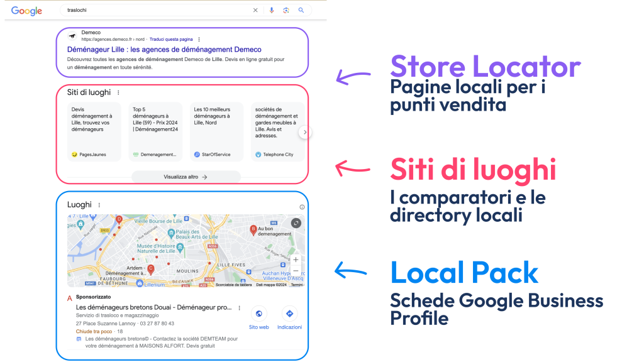Start voice search with the microphone icon
The width and height of the screenshot is (644, 362).
272,10
